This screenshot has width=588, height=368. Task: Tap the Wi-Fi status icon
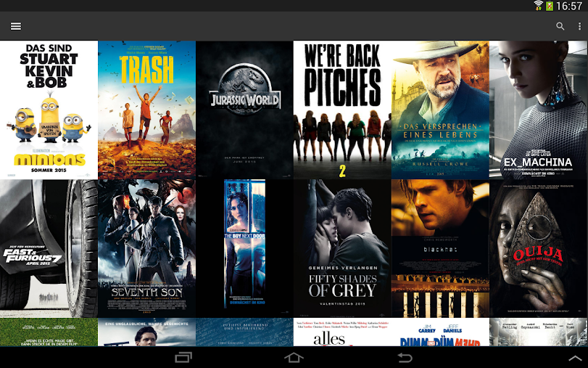coord(538,5)
